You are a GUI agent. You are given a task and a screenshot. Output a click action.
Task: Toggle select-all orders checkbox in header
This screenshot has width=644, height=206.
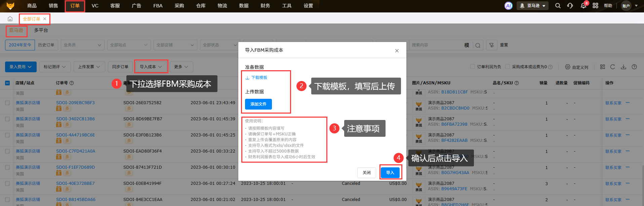pos(7,83)
